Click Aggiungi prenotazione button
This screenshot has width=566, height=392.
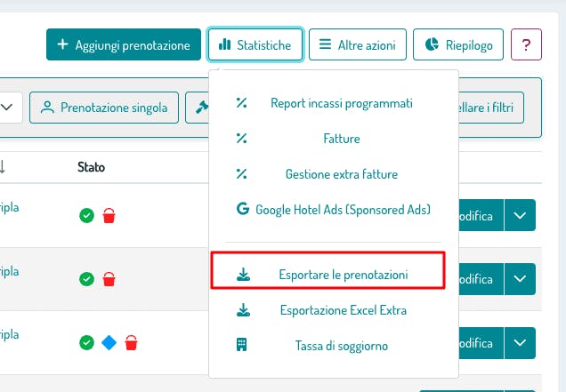(x=124, y=44)
